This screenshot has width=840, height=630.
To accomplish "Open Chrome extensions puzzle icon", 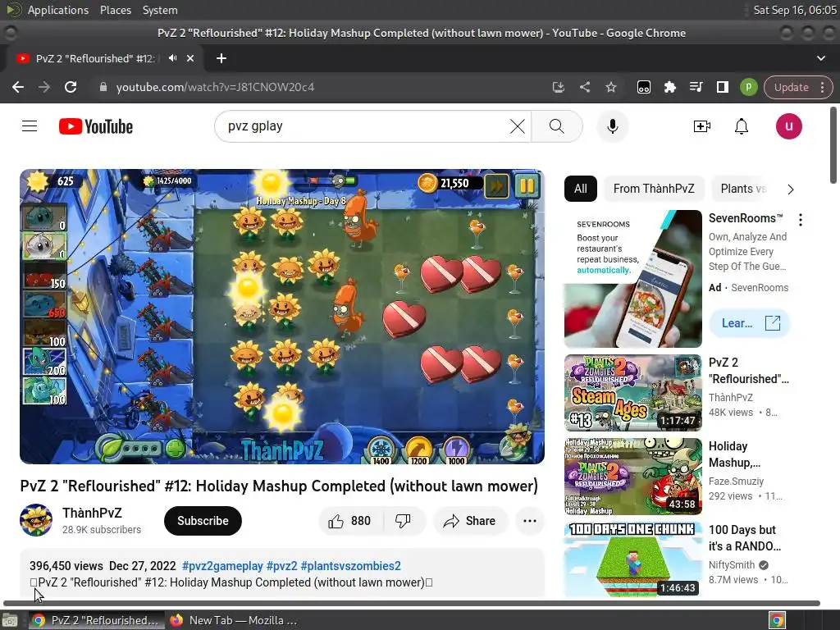I will (669, 87).
